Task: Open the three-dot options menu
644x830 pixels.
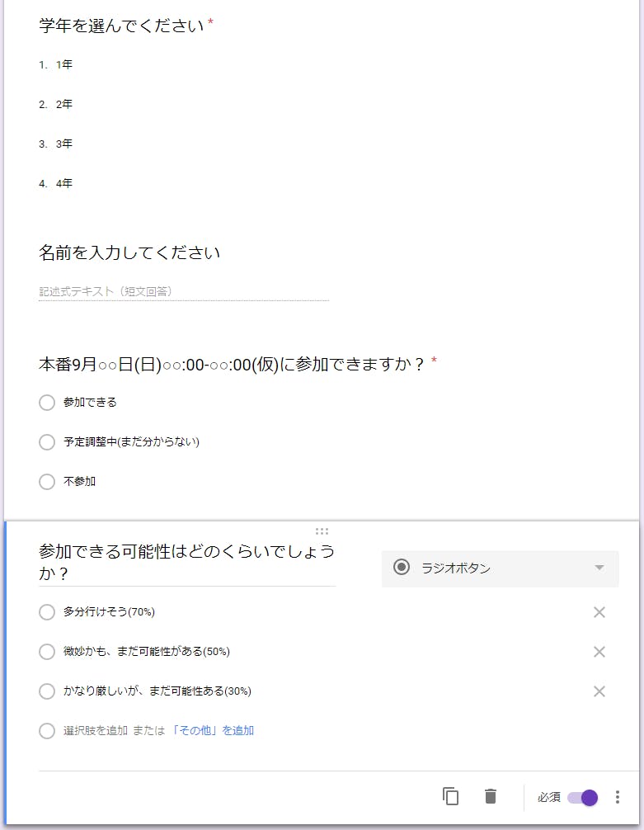Action: point(618,797)
